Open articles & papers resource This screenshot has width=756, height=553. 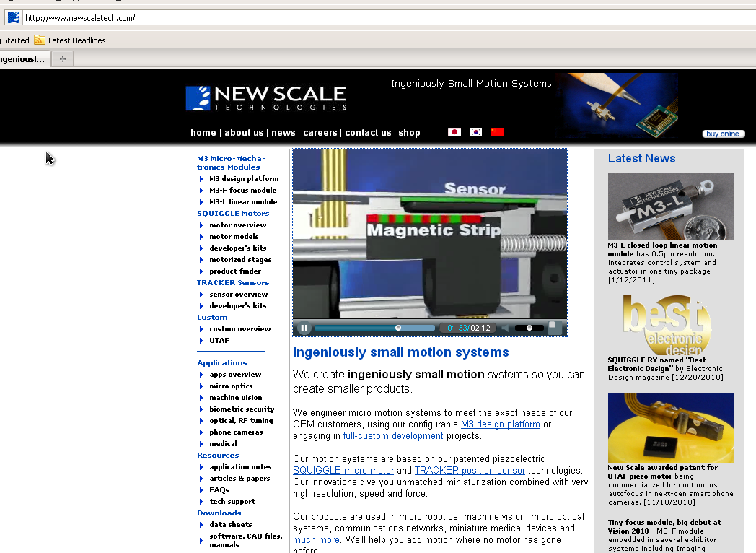click(239, 479)
